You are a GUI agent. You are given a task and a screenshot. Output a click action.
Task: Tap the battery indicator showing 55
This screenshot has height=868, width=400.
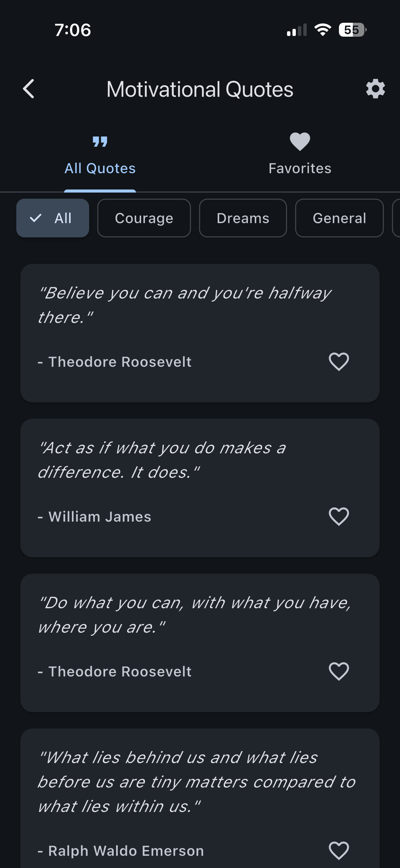[x=351, y=30]
